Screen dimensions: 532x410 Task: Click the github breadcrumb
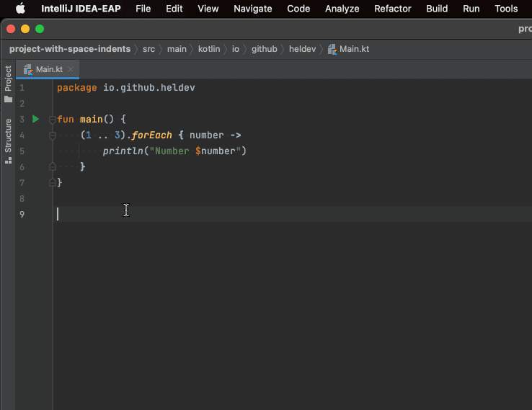click(x=265, y=49)
